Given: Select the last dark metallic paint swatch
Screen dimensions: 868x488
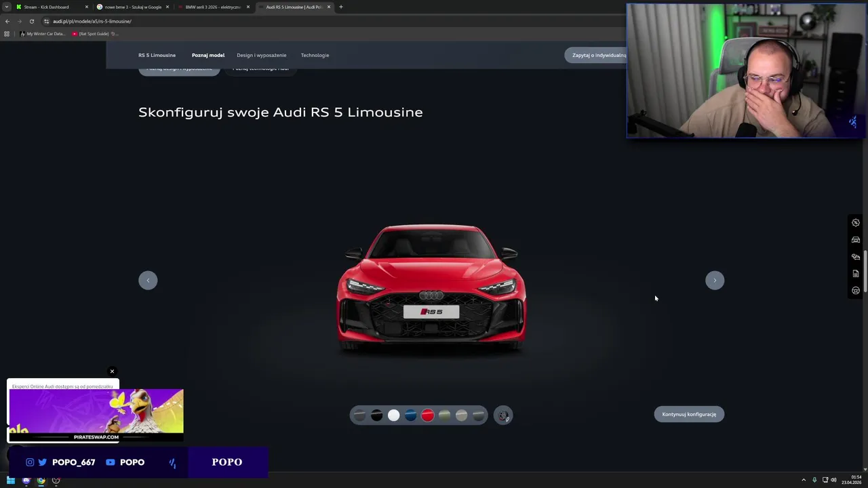Looking at the screenshot, I should point(478,415).
